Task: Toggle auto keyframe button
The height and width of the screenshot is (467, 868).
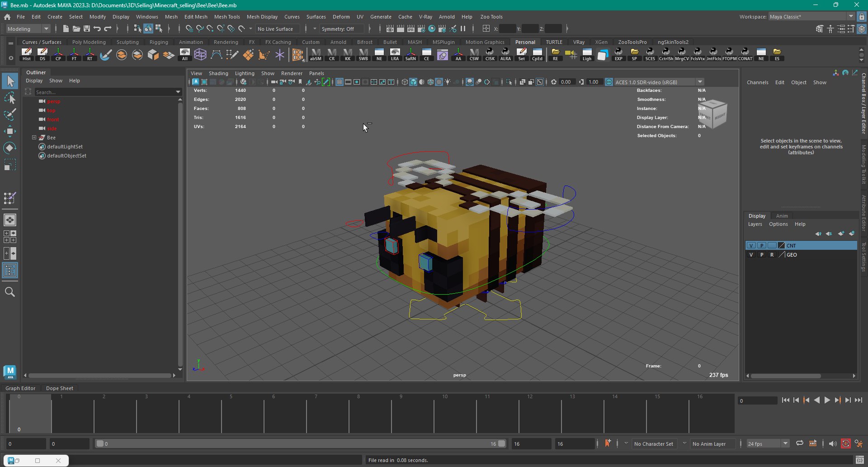Action: tap(846, 443)
